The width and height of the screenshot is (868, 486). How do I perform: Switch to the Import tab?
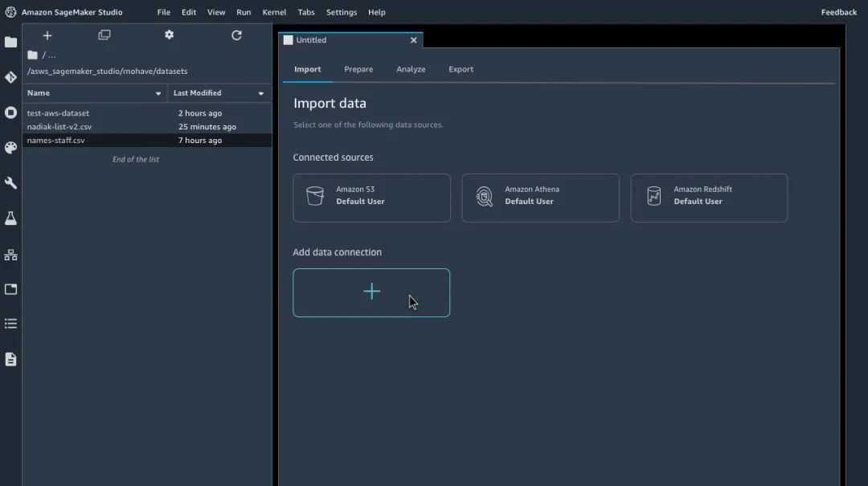tap(307, 69)
